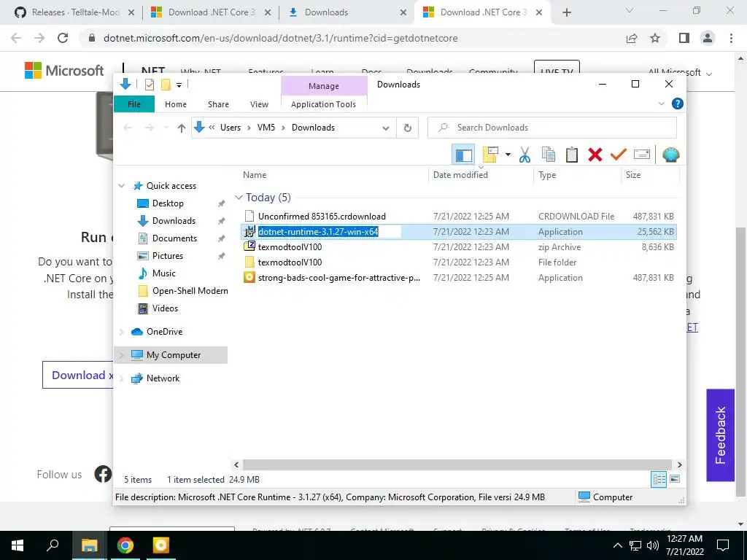Click the Copy icon in the toolbar

549,155
